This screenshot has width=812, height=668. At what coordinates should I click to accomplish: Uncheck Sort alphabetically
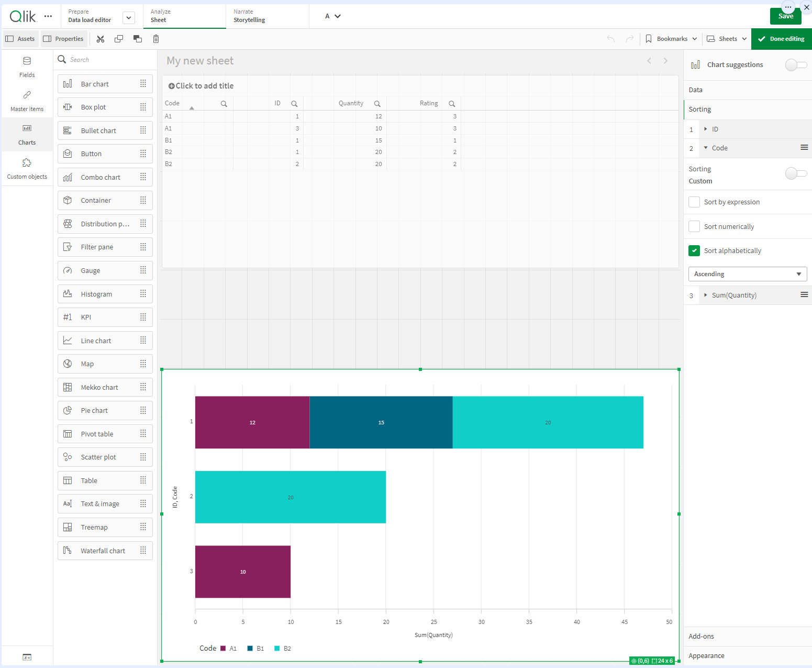(694, 250)
